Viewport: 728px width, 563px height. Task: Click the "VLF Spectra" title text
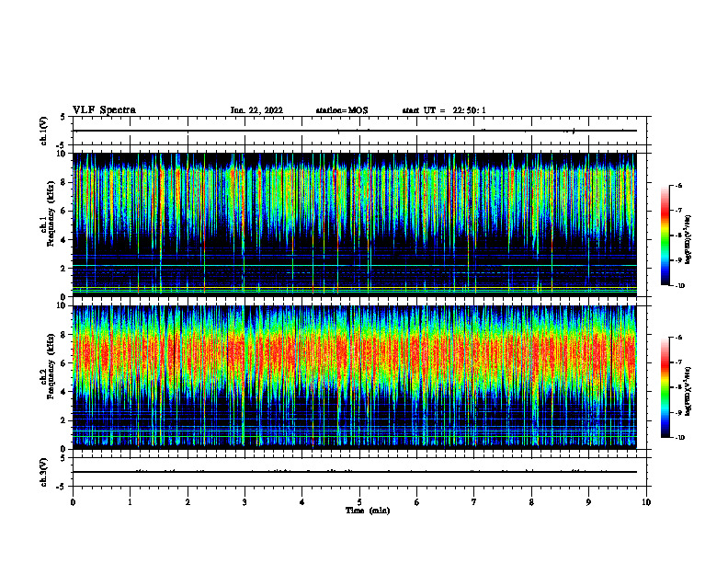tap(104, 110)
